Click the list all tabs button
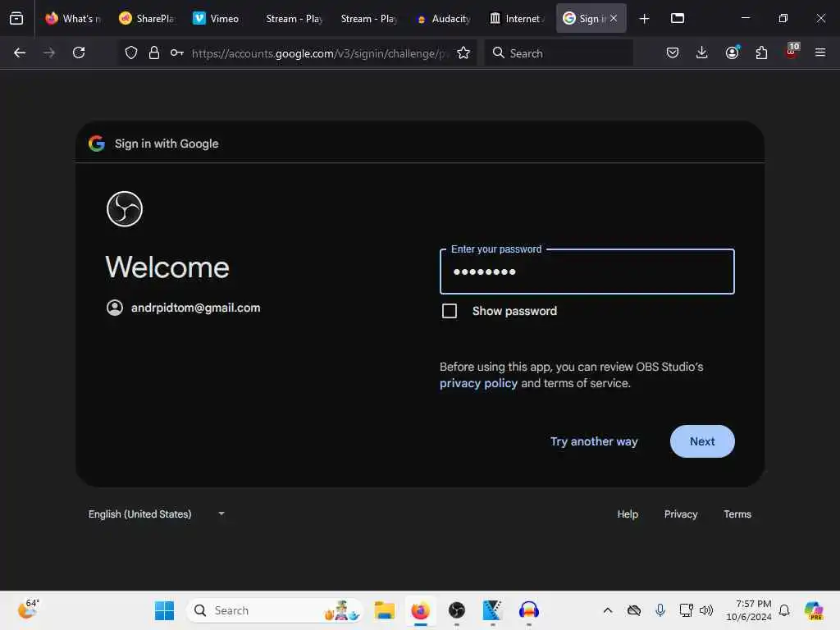The width and height of the screenshot is (840, 630). pyautogui.click(x=678, y=18)
